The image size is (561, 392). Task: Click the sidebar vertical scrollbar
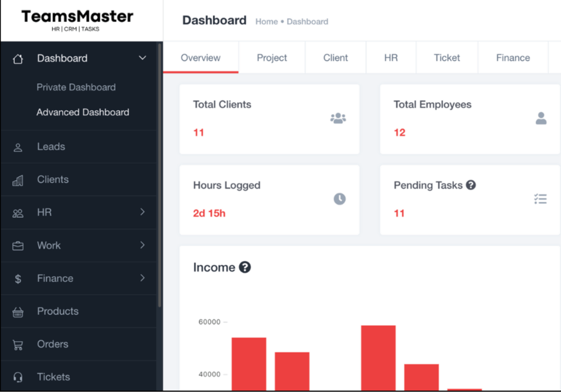[x=159, y=176]
